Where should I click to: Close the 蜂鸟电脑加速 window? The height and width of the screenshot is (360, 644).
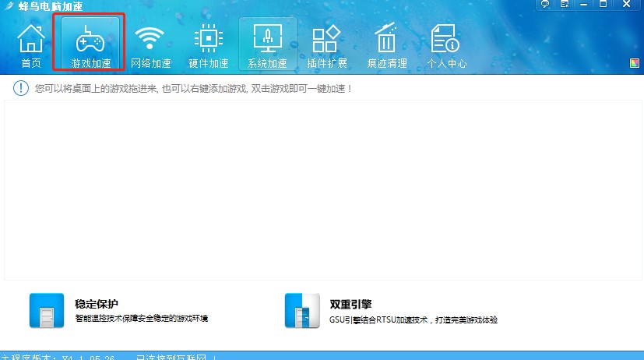(x=626, y=4)
